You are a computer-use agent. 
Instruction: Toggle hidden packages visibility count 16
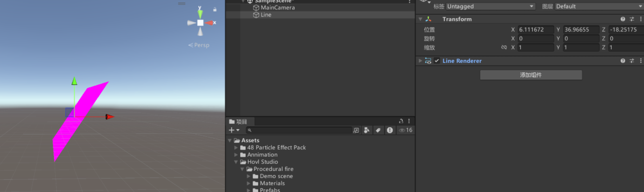(x=405, y=131)
